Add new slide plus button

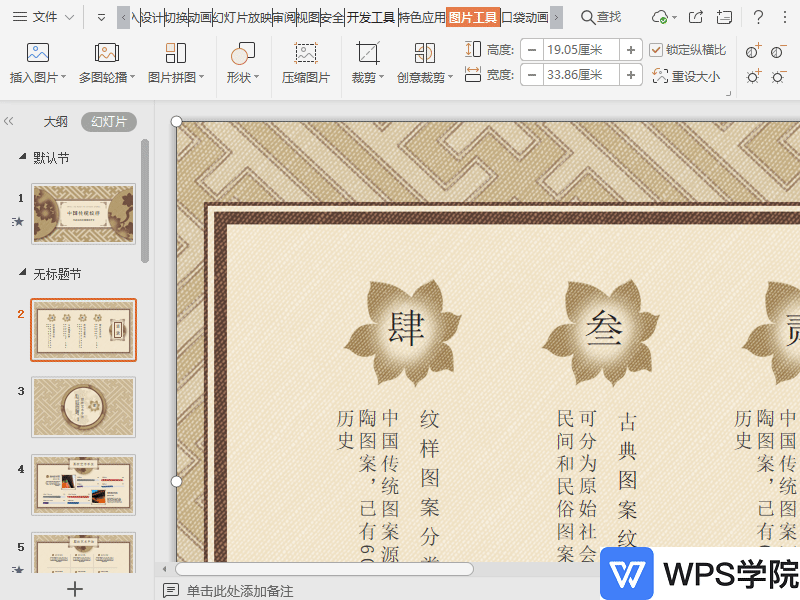tap(75, 589)
